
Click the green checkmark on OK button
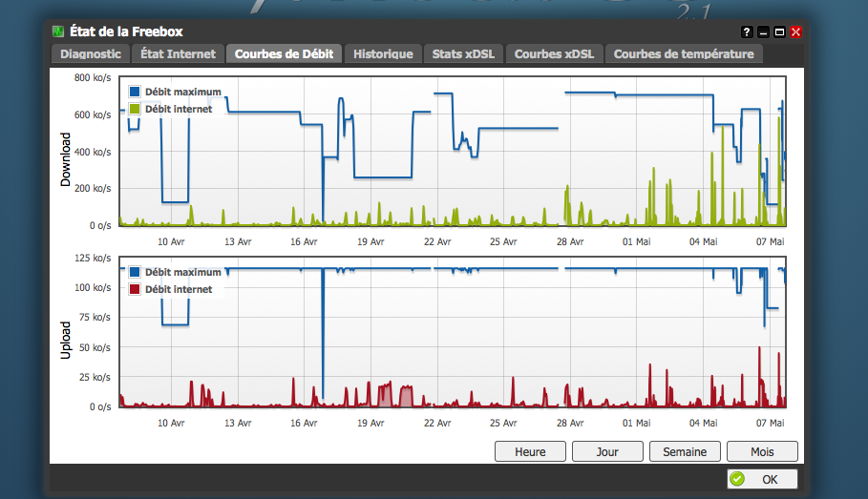(x=737, y=479)
